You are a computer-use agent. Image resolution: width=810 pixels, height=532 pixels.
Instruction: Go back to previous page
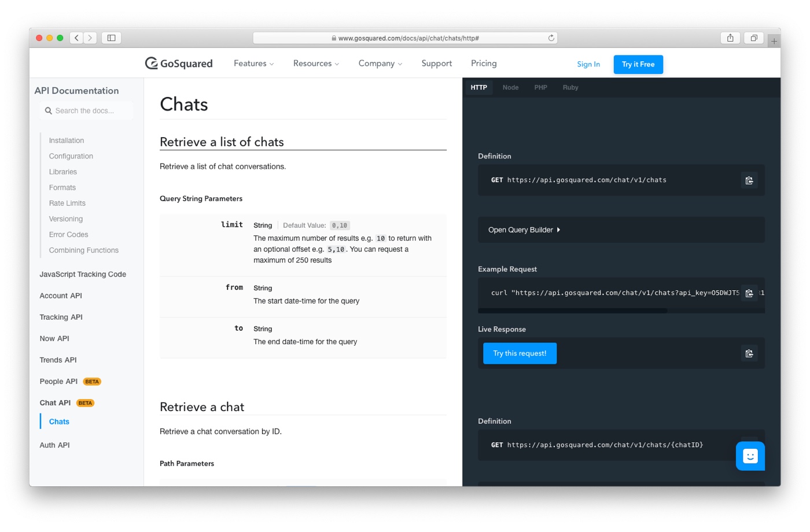(77, 38)
